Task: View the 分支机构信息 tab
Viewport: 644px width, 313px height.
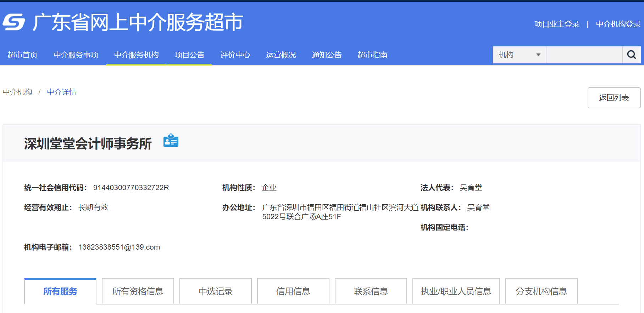Action: tap(541, 291)
